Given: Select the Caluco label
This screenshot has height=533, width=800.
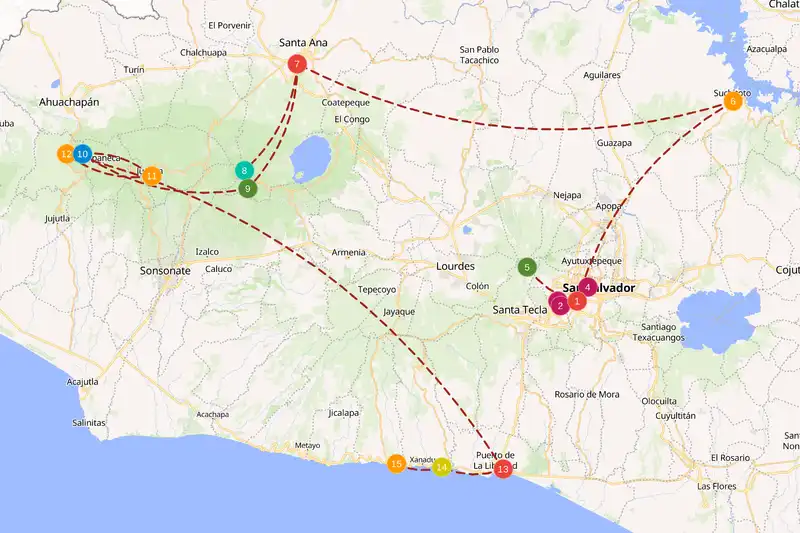Looking at the screenshot, I should pos(218,269).
